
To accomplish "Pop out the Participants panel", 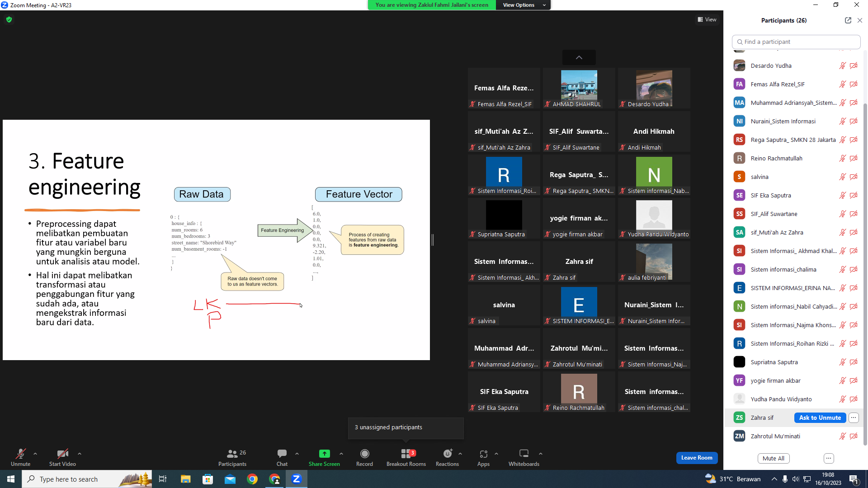I will point(848,20).
